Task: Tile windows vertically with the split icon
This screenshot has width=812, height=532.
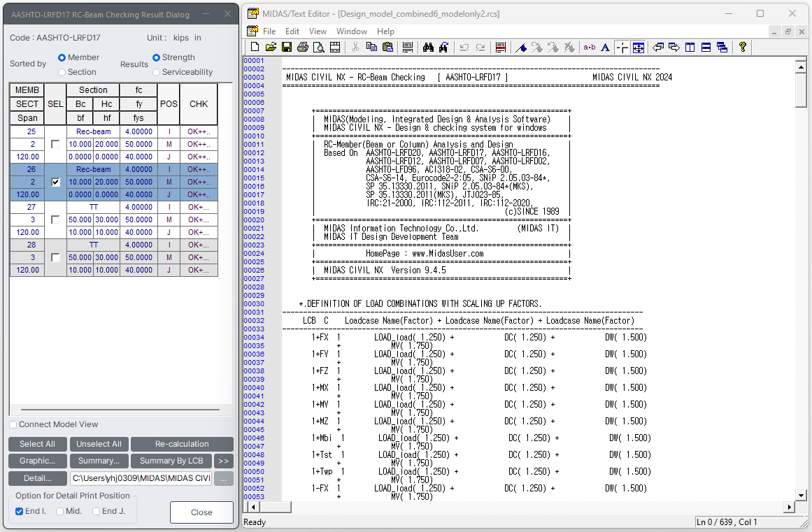Action: tap(690, 47)
